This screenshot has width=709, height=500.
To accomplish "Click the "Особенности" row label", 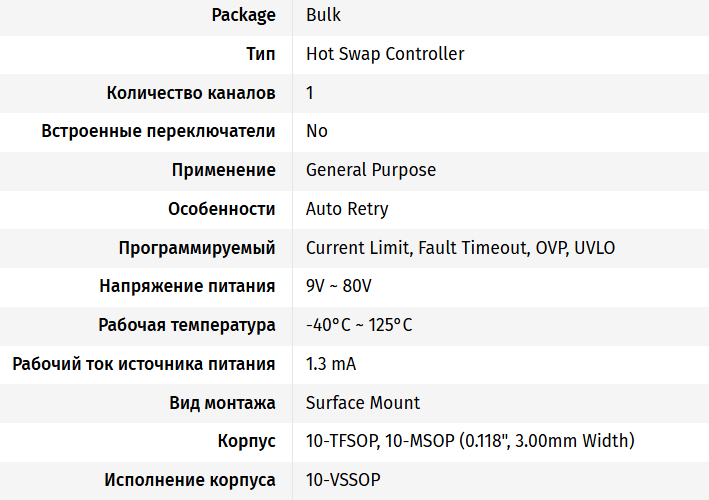I will pyautogui.click(x=221, y=209).
